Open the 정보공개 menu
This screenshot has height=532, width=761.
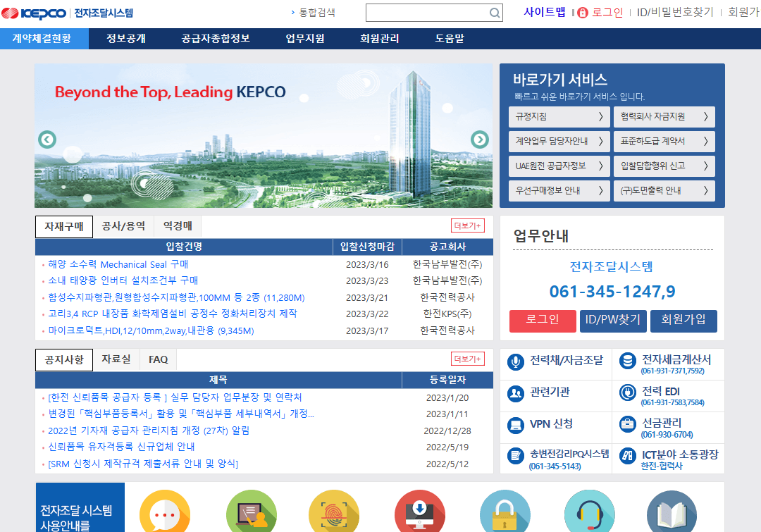tap(126, 38)
